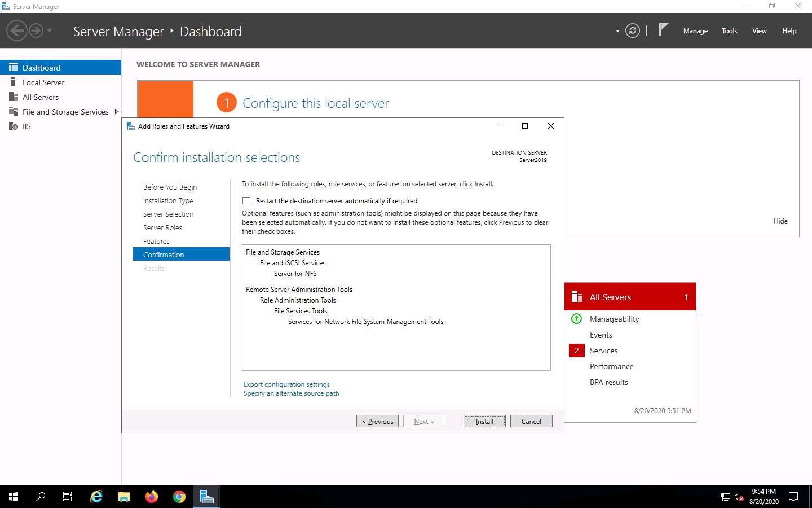Click the Previous button in wizard
The height and width of the screenshot is (508, 812).
point(377,421)
